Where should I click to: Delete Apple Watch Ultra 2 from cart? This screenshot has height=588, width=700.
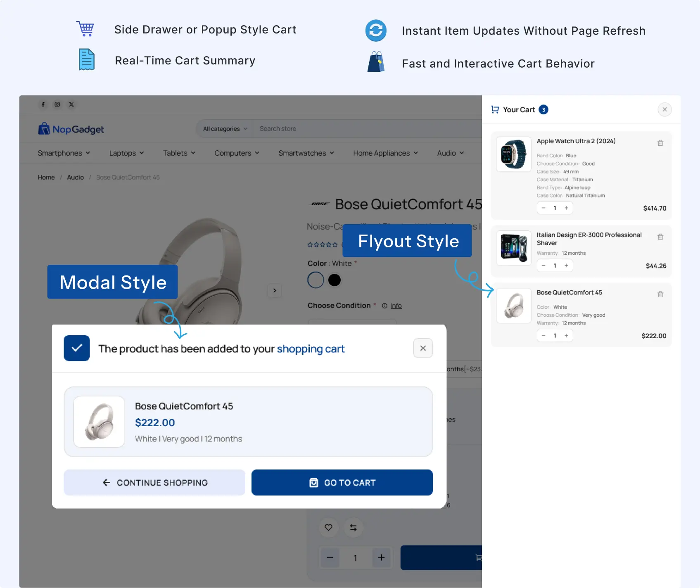pos(660,143)
